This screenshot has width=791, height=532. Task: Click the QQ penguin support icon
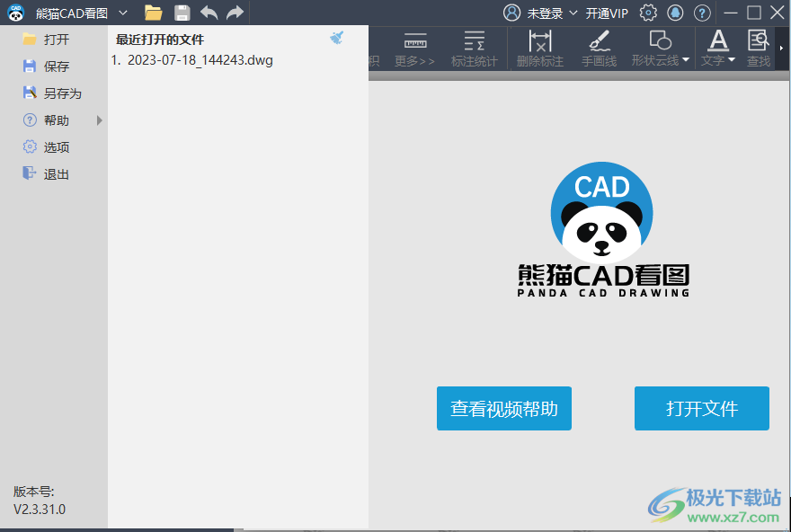pyautogui.click(x=675, y=13)
